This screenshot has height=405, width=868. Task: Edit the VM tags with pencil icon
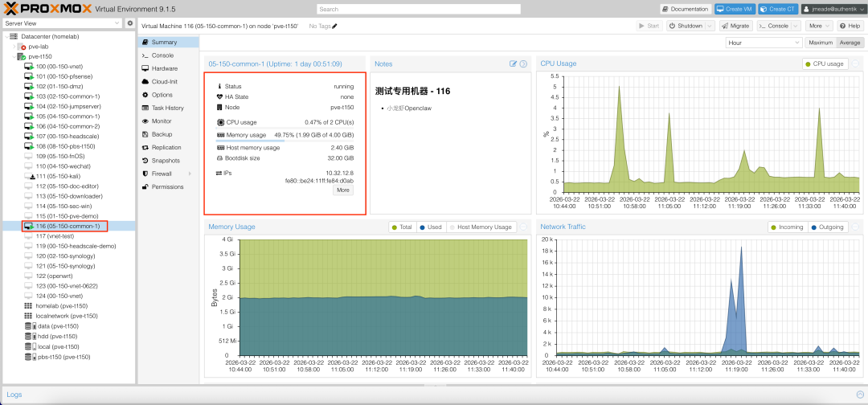[x=334, y=26]
